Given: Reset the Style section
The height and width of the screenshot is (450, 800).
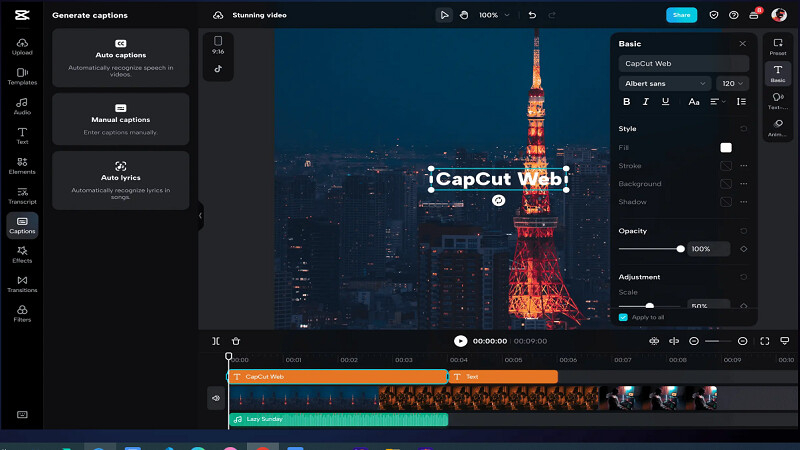Looking at the screenshot, I should click(743, 129).
